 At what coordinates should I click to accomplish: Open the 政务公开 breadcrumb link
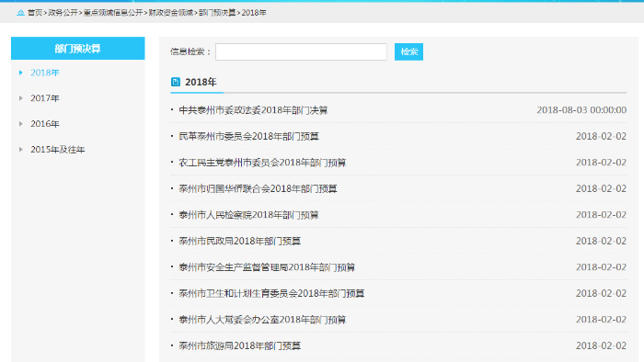(x=63, y=13)
